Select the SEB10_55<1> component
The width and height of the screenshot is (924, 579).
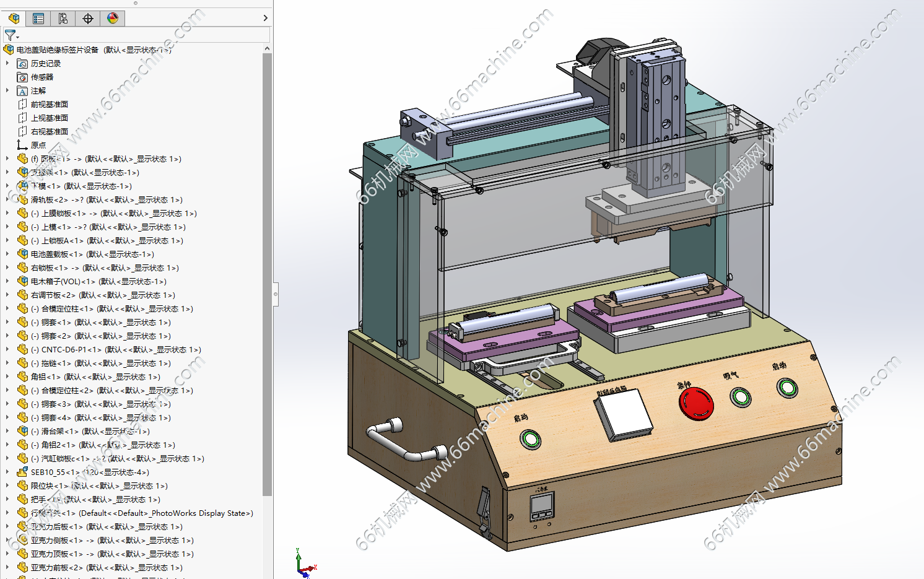point(90,472)
